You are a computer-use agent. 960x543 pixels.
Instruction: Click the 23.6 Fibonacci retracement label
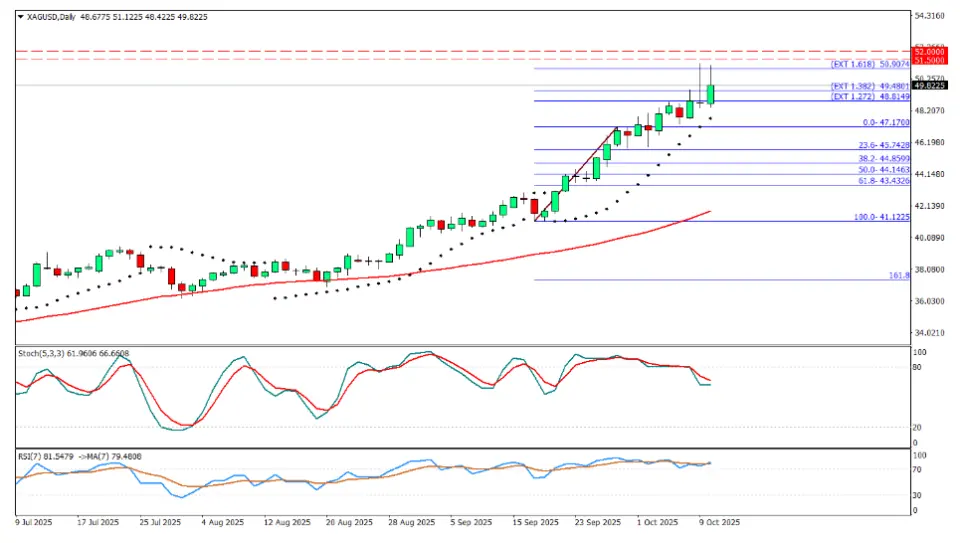(x=881, y=146)
